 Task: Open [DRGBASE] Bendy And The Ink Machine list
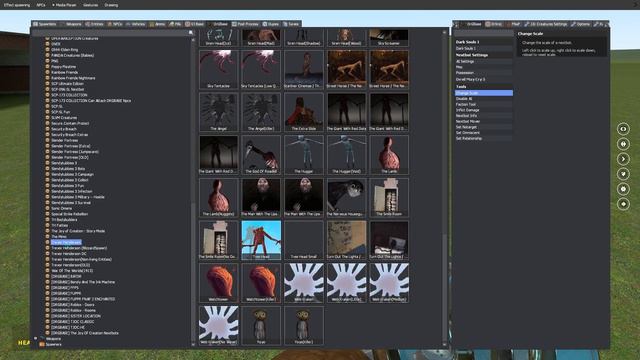pos(83,282)
